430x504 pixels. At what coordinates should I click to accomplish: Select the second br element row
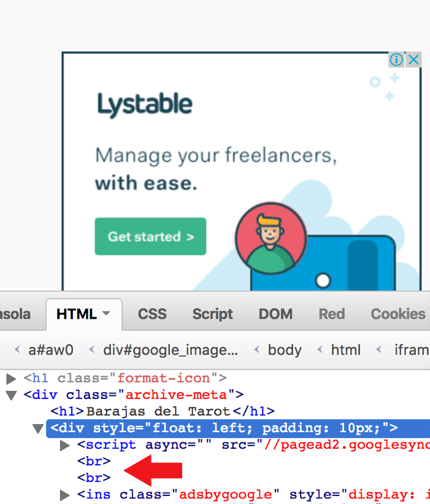tap(94, 478)
